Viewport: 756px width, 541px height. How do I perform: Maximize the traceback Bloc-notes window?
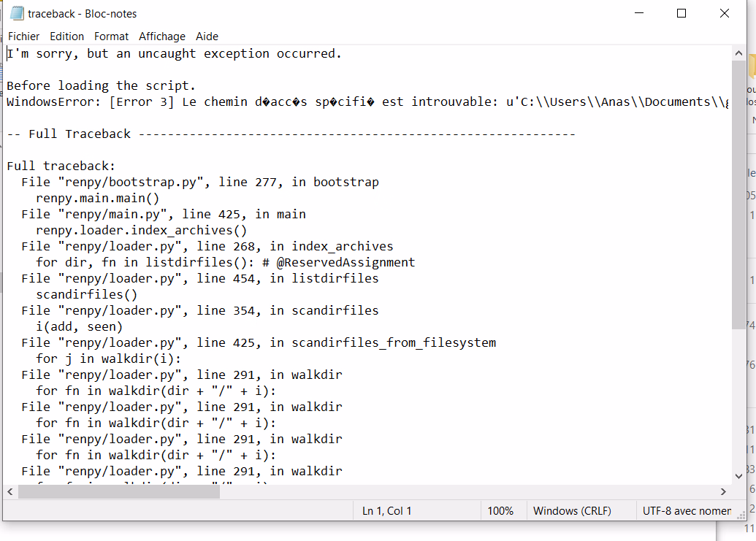point(681,13)
